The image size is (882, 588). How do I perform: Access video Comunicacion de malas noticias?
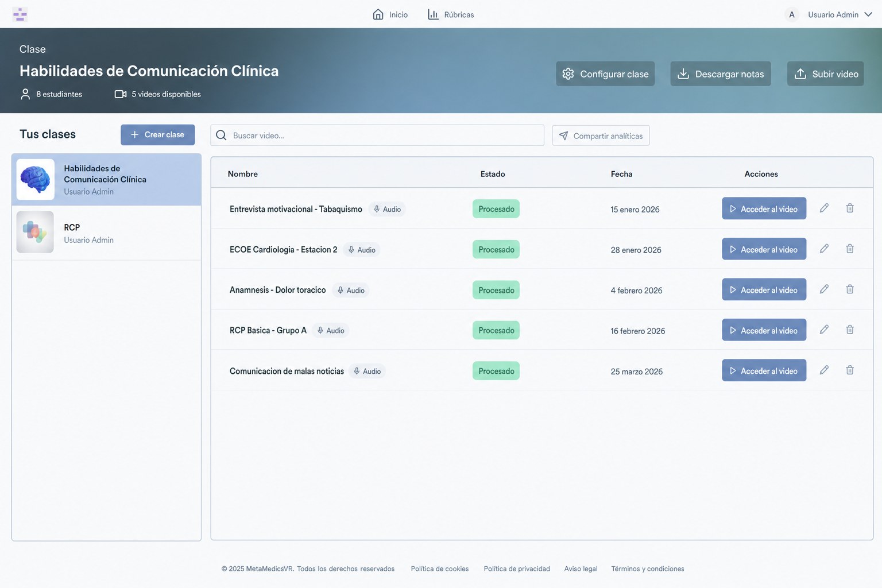tap(764, 370)
